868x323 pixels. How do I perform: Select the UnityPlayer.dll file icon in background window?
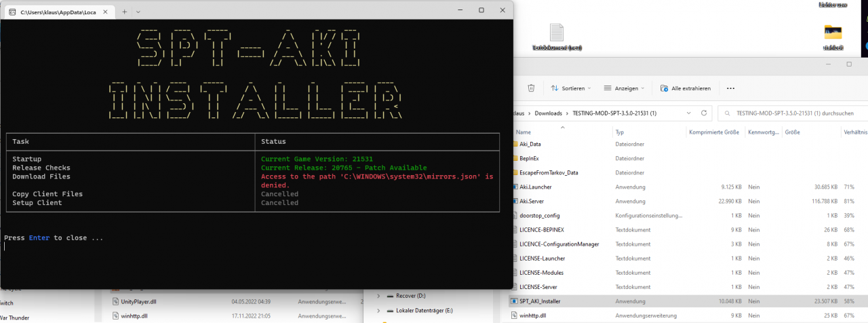pos(115,301)
